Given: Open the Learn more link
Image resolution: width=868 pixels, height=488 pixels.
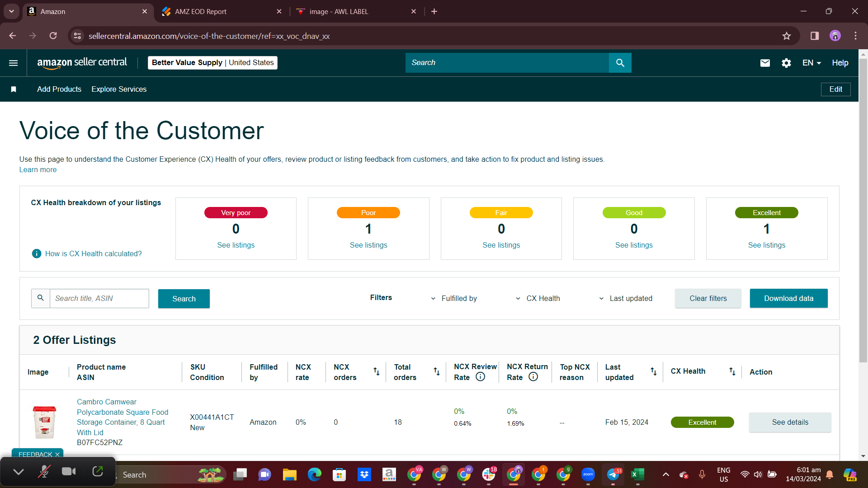Looking at the screenshot, I should 38,170.
